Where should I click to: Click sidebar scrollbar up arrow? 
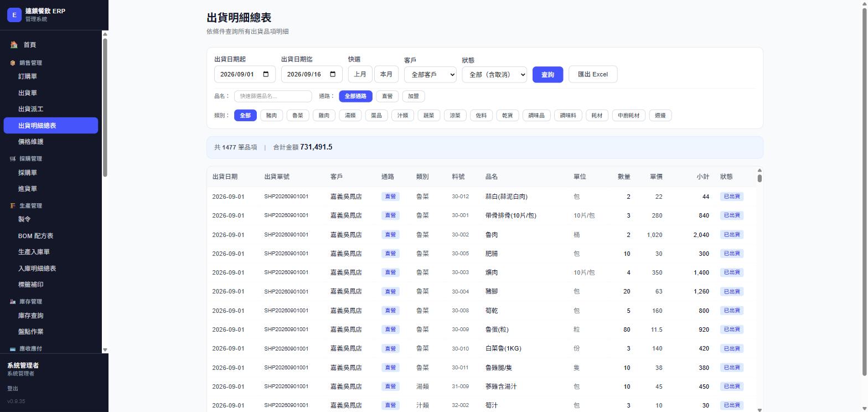[x=105, y=34]
